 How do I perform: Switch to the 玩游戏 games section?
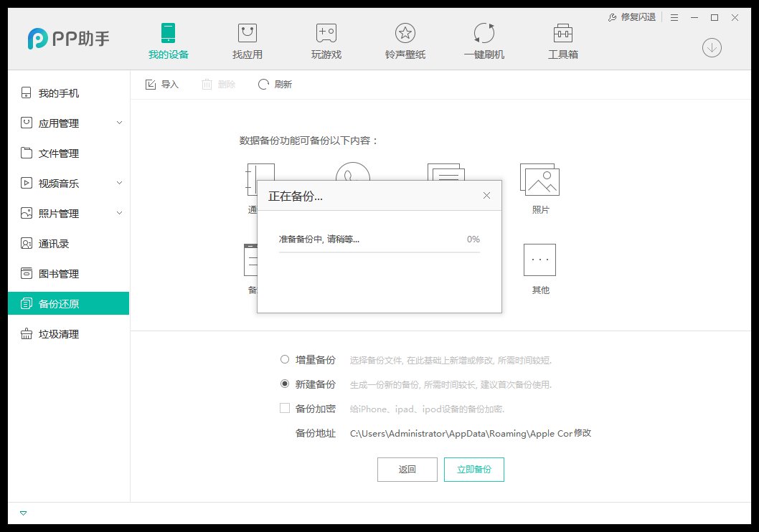pyautogui.click(x=325, y=39)
